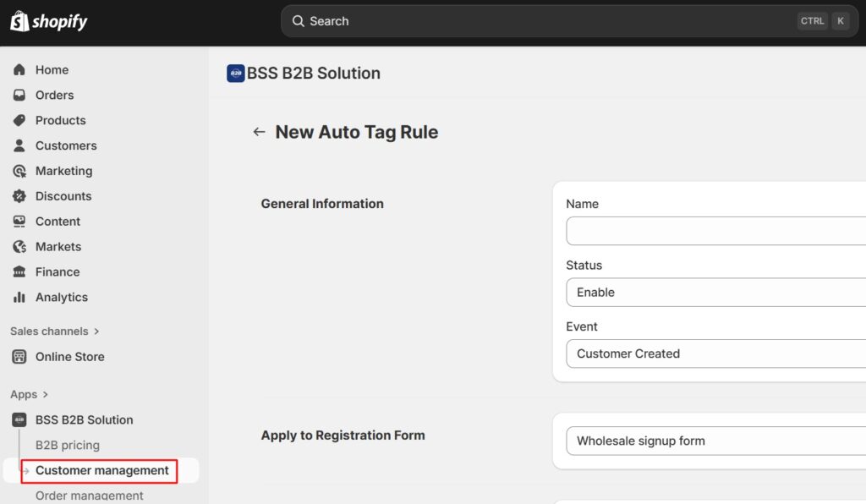Open the Online Store sales channel

[70, 357]
